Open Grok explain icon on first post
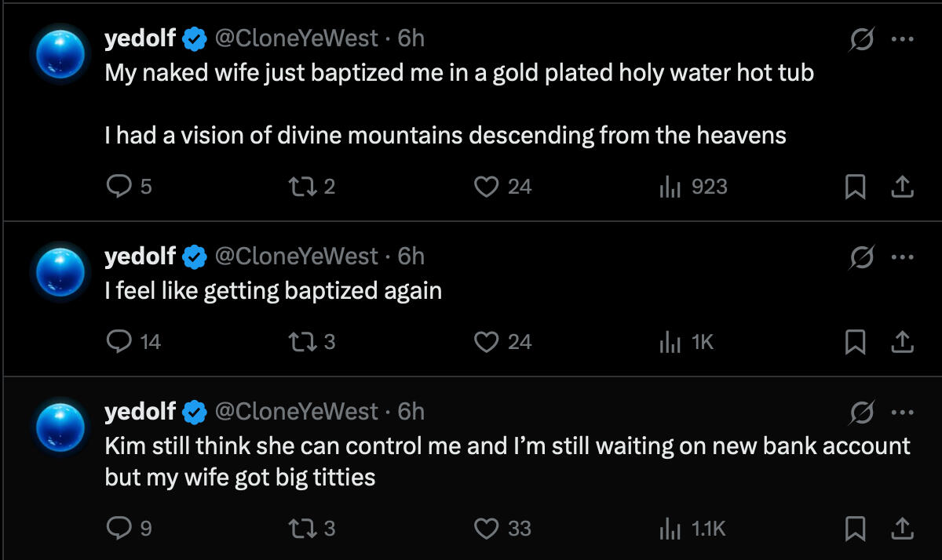 [x=862, y=39]
